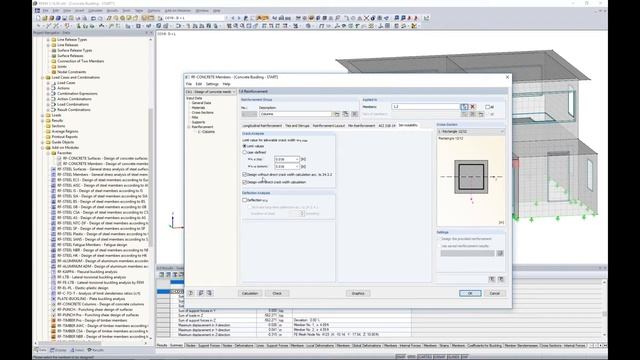Open the Settings menu in RF-CONCRETE dialog
The width and height of the screenshot is (640, 360).
[212, 84]
